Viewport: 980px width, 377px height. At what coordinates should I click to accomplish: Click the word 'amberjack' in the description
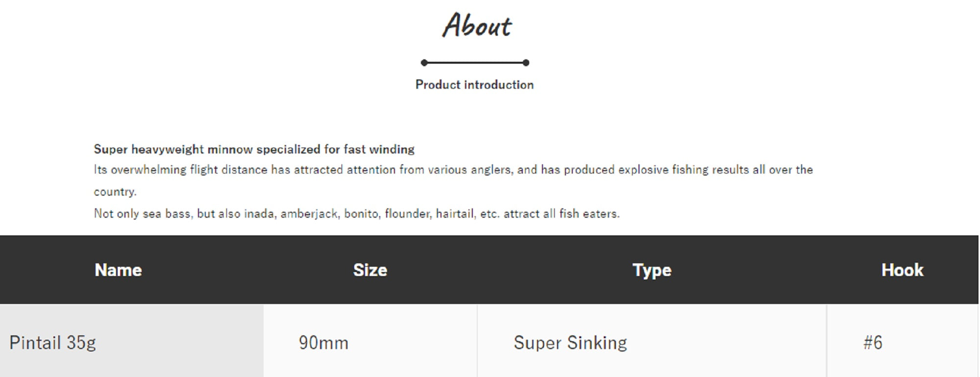(x=309, y=214)
